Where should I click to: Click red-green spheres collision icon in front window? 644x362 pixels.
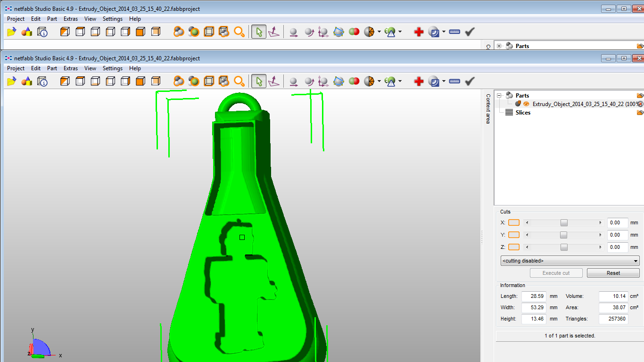coord(354,81)
